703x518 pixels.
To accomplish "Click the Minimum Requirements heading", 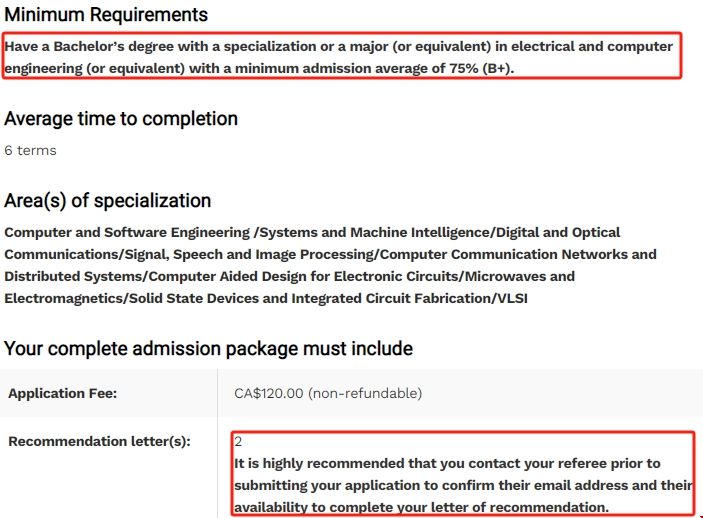I will click(x=106, y=15).
